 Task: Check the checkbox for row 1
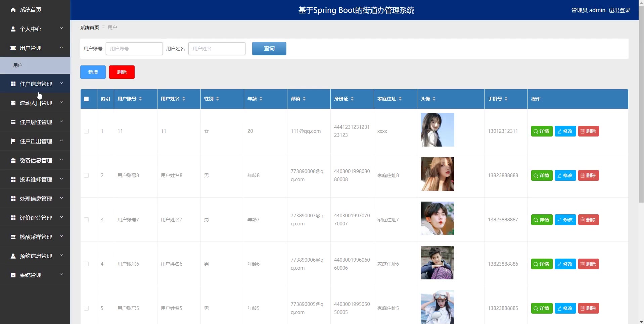(86, 131)
